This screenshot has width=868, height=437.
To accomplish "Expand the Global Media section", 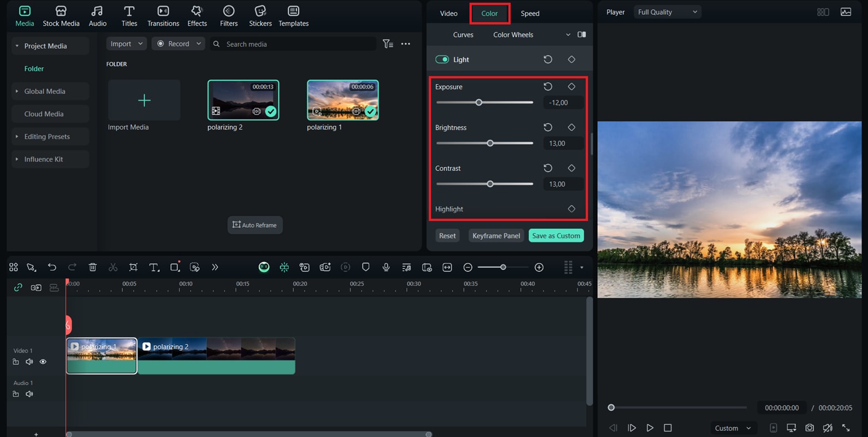I will click(x=17, y=91).
